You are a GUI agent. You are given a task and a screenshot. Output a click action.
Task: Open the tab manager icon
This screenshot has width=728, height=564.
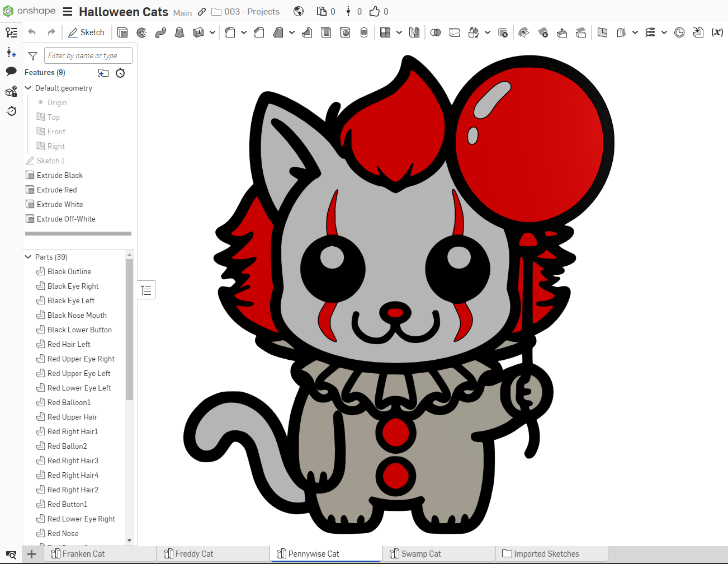coord(11,555)
